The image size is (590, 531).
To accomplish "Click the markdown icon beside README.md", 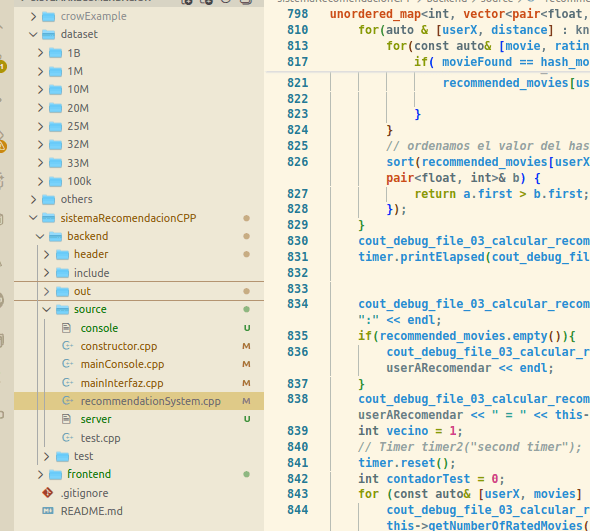I will point(48,511).
